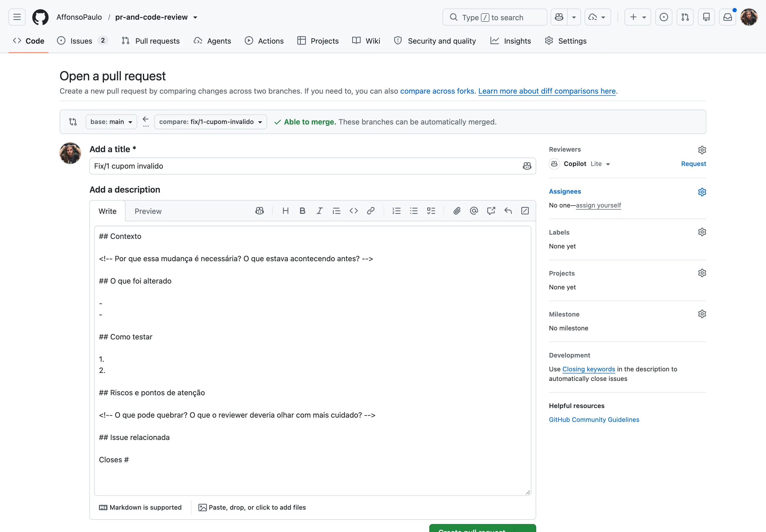This screenshot has height=532, width=766.
Task: Open Markdown is supported link
Action: tap(140, 507)
